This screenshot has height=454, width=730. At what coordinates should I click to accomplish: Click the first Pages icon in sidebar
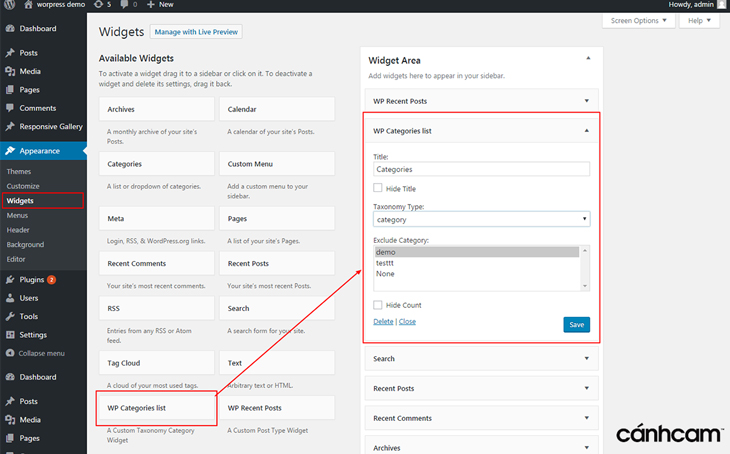tap(10, 89)
